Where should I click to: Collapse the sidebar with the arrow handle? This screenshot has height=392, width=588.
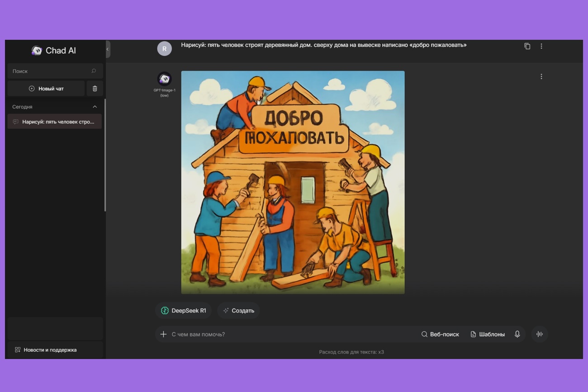click(108, 49)
